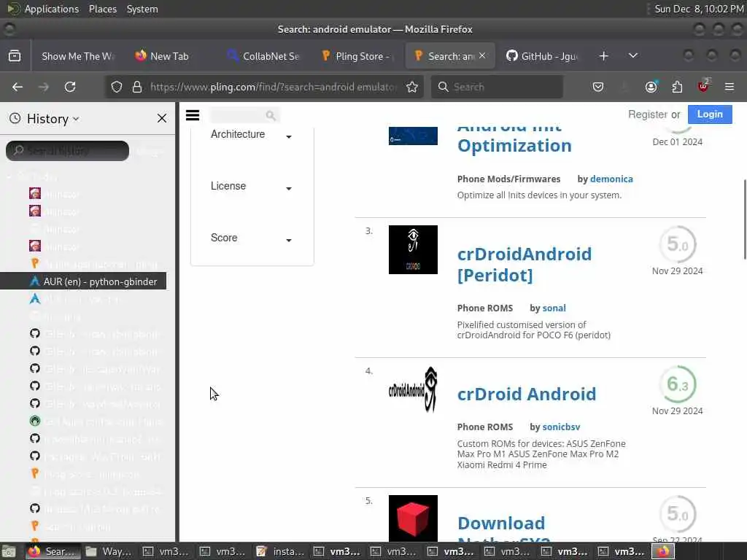Switch to the CollabNet Se tab

point(264,56)
